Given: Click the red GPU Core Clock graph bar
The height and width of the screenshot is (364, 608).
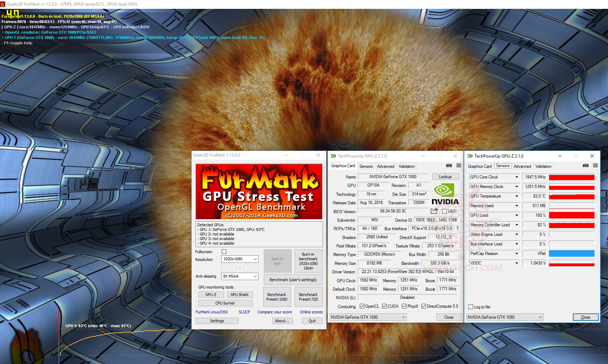Looking at the screenshot, I should (x=572, y=177).
